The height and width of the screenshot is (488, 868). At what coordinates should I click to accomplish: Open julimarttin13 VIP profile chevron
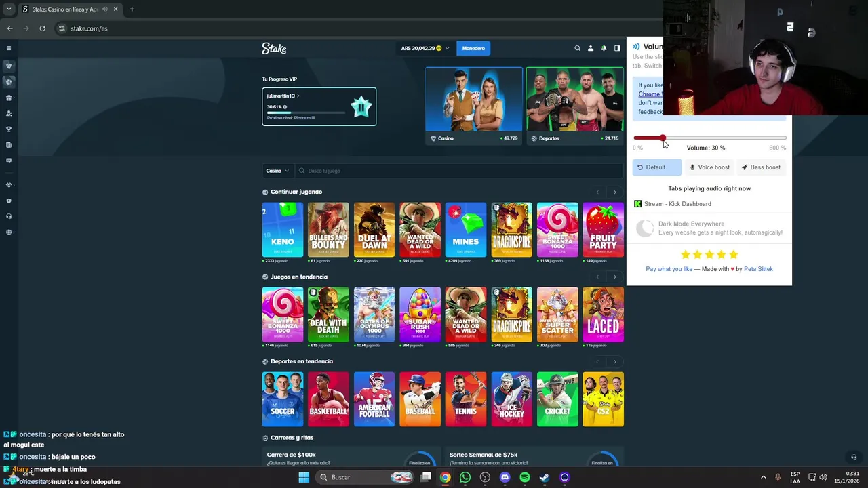298,96
